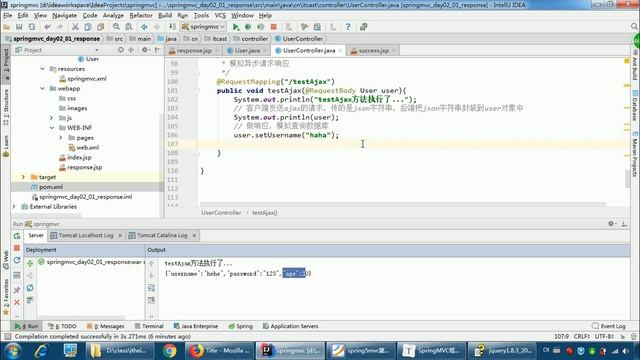The width and height of the screenshot is (640, 360).
Task: Expand the js folder
Action: (51, 118)
